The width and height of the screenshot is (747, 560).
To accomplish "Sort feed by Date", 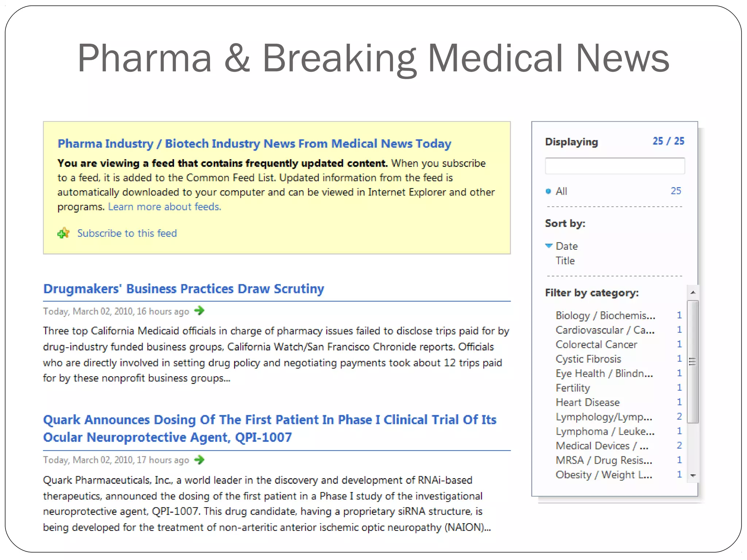I will click(x=566, y=246).
